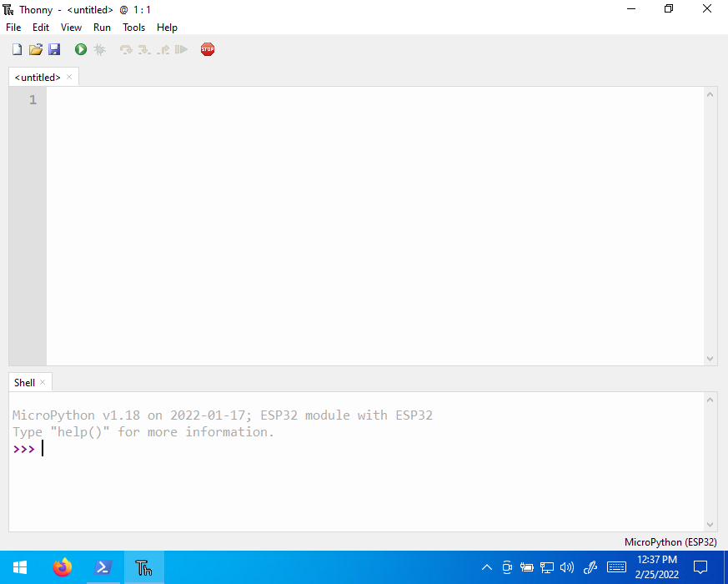Select the Shell tab

click(x=25, y=382)
